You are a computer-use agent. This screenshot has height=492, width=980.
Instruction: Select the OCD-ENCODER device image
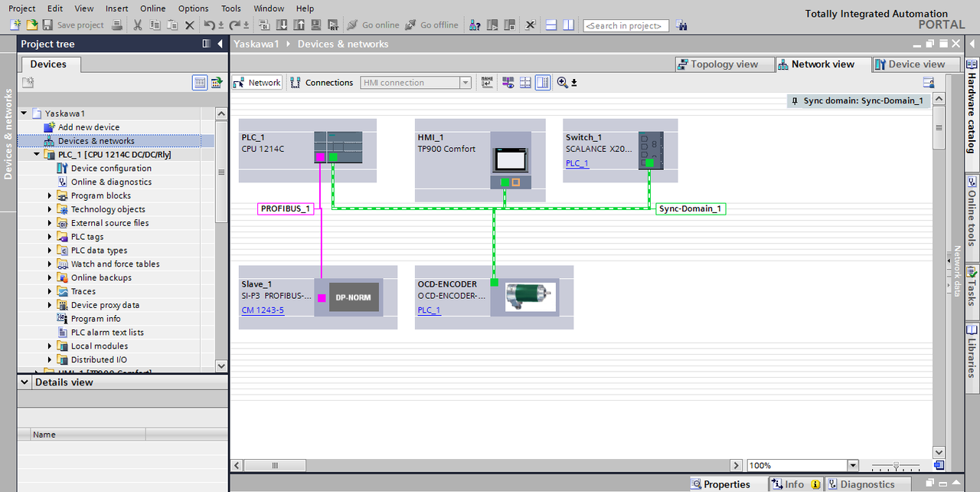pos(531,297)
